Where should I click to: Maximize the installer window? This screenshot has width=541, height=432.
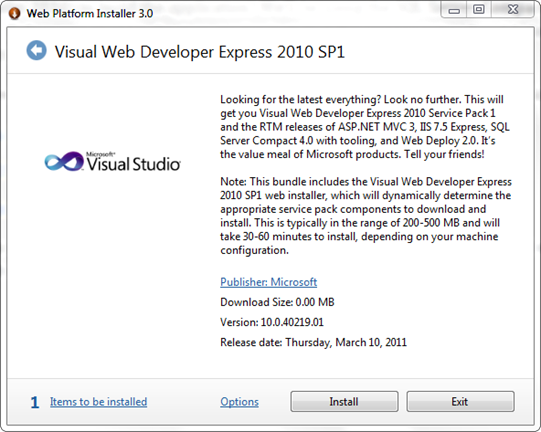pos(479,10)
